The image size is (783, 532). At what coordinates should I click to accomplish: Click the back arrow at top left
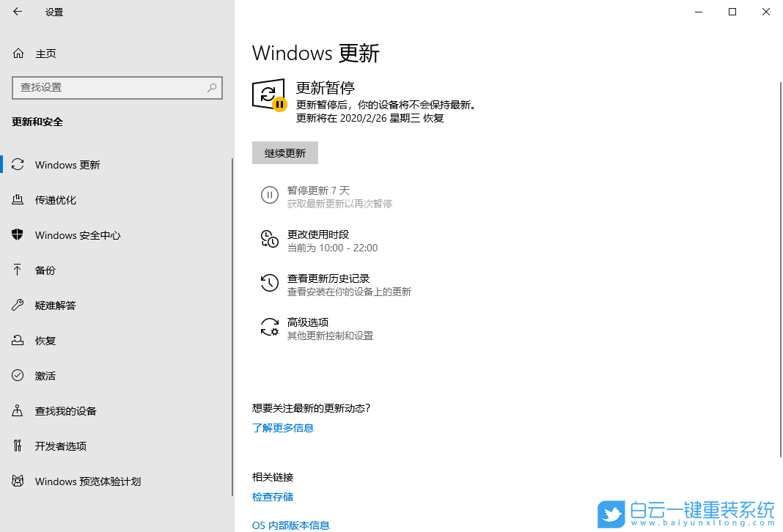[x=18, y=12]
